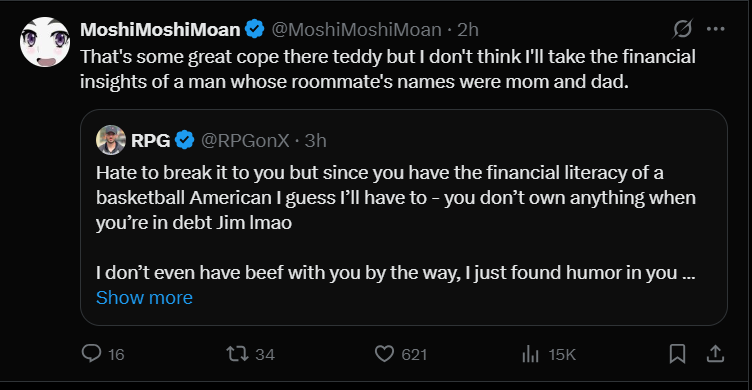752x390 pixels.
Task: Click the MoshiMoshiMoan display name
Action: (x=160, y=30)
